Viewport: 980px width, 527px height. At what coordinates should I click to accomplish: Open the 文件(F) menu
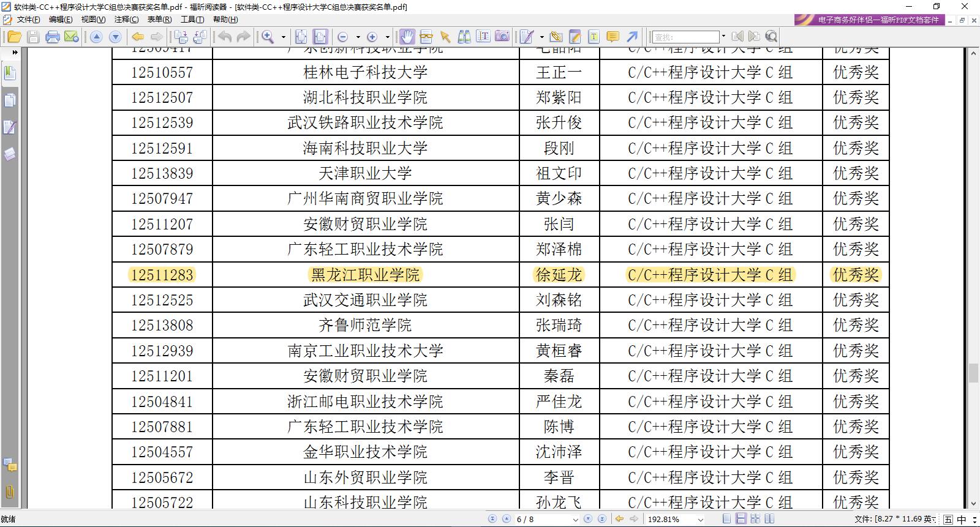pos(28,20)
